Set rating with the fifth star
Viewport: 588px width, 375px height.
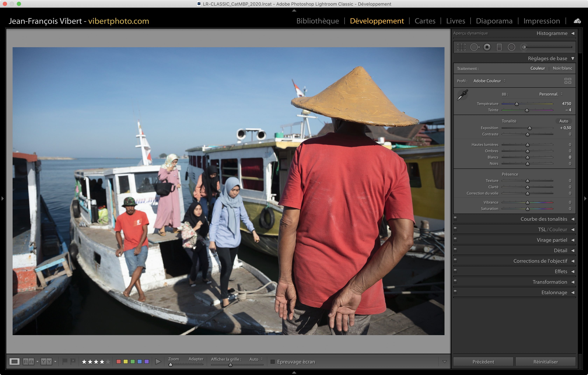click(108, 362)
